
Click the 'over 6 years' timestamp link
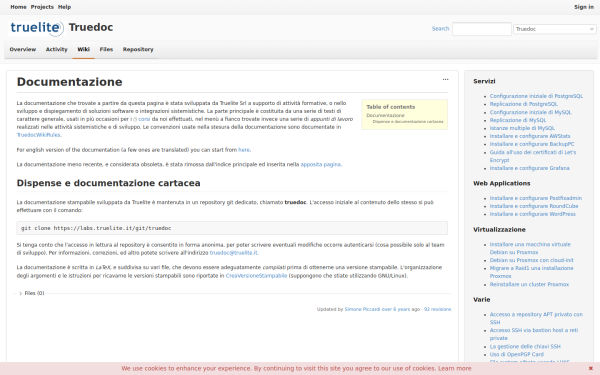tap(395, 309)
